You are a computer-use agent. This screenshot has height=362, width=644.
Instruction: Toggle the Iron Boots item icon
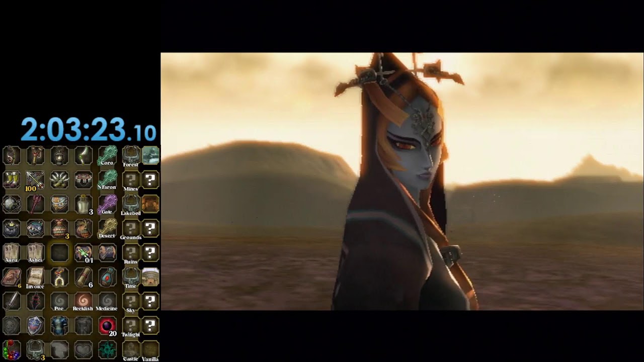11,179
